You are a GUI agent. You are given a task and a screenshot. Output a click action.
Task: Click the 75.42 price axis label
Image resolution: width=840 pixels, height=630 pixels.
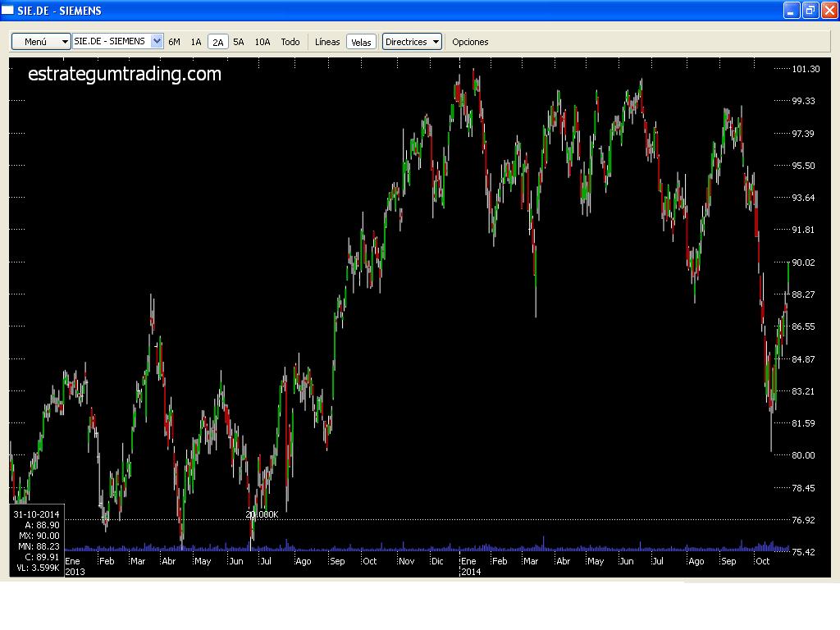[x=803, y=552]
